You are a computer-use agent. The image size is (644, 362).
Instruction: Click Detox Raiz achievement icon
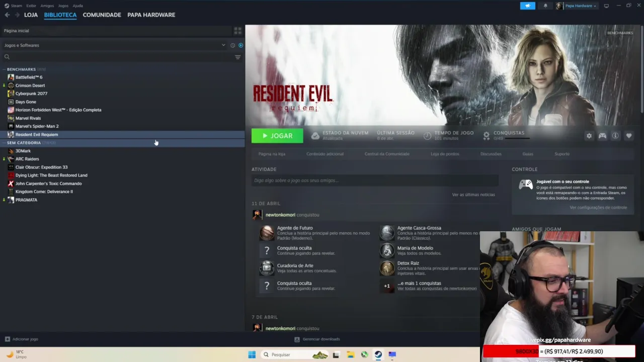point(387,268)
